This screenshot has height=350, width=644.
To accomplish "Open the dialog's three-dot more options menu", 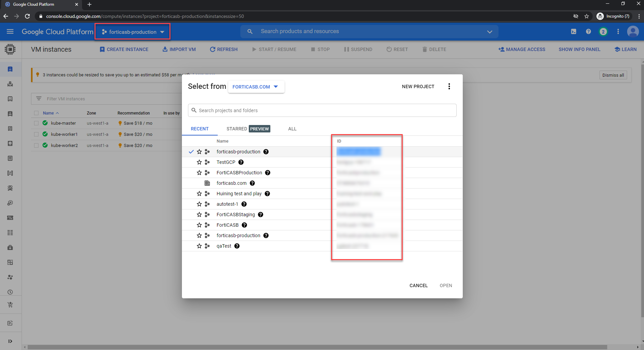I will click(x=449, y=86).
